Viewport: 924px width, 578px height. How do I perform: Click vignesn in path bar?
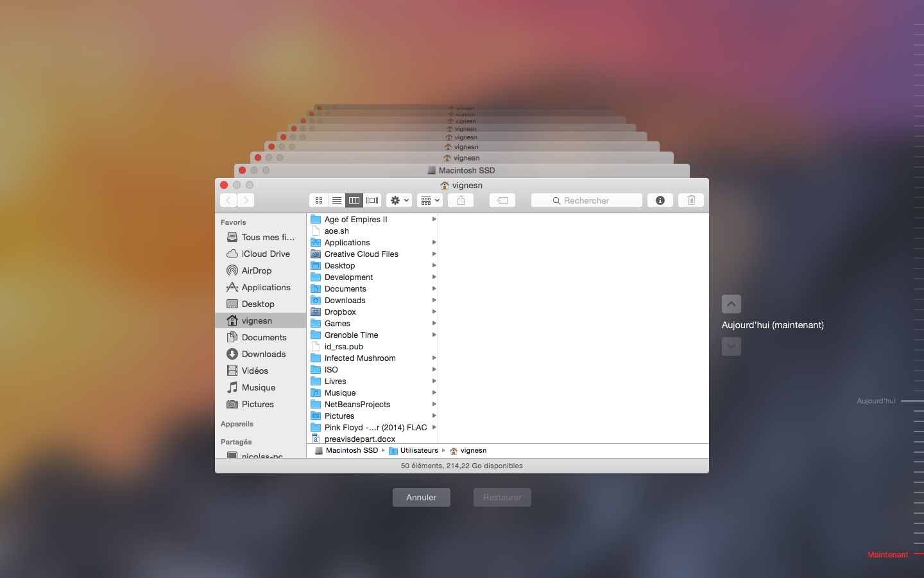468,450
